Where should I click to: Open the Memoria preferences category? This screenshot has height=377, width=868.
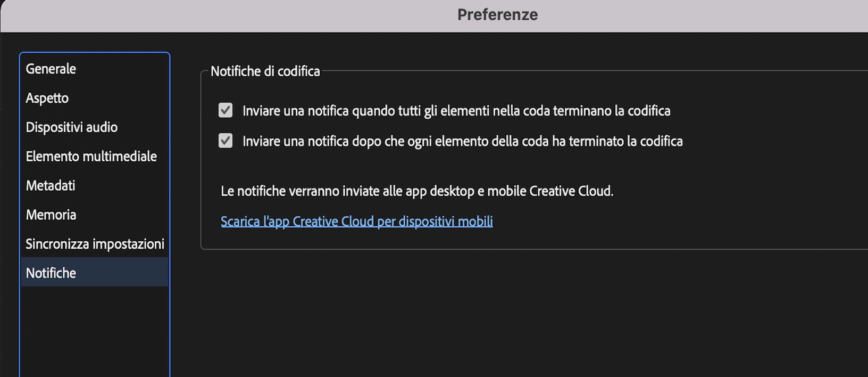point(51,214)
